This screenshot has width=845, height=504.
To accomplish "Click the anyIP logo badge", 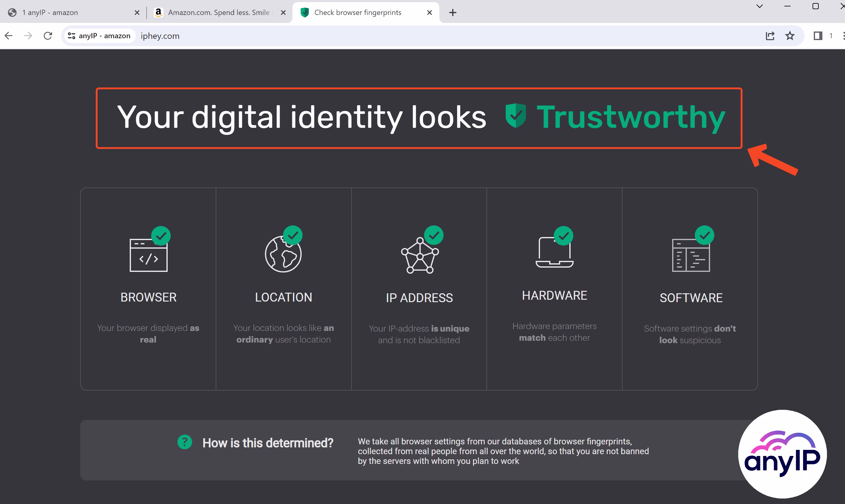I will (x=782, y=454).
